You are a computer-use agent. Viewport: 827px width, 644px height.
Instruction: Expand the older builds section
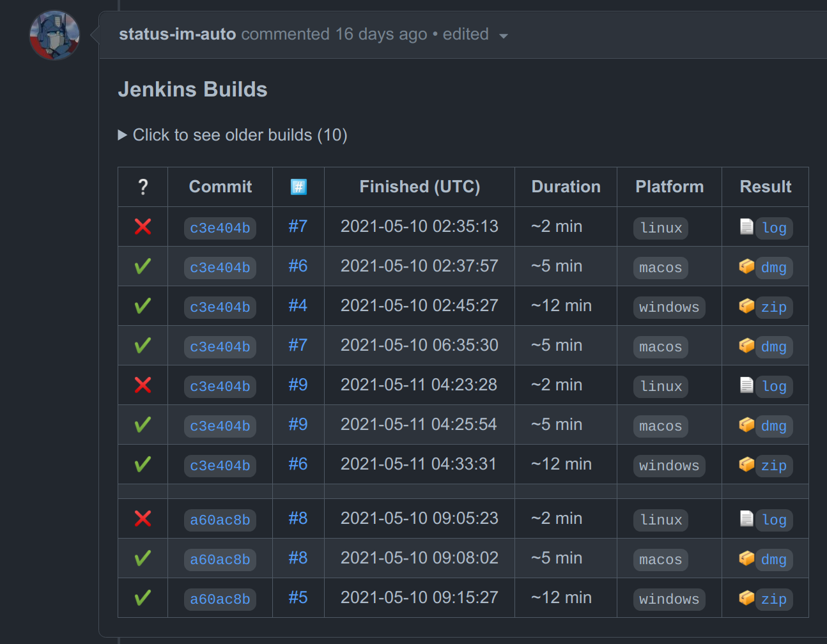(240, 135)
